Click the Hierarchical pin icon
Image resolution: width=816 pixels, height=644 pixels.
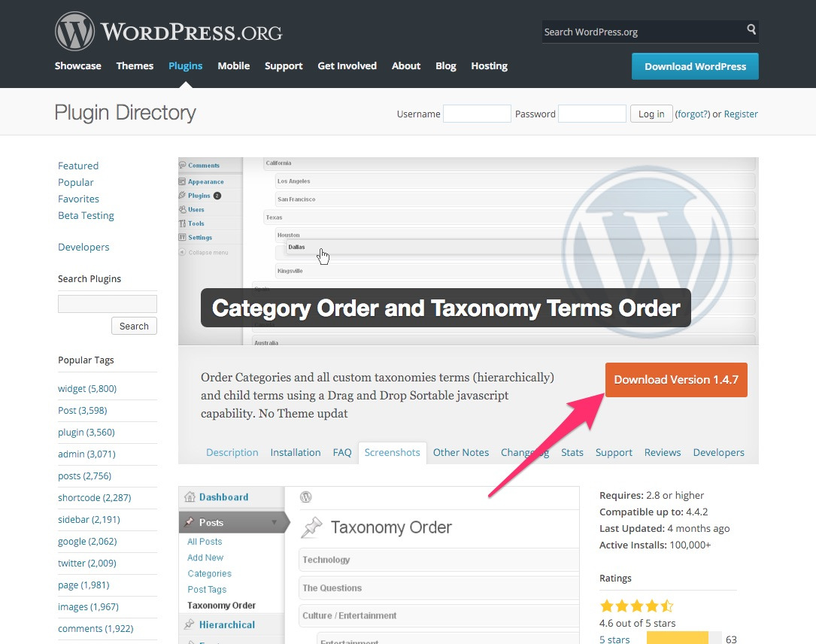click(x=190, y=624)
